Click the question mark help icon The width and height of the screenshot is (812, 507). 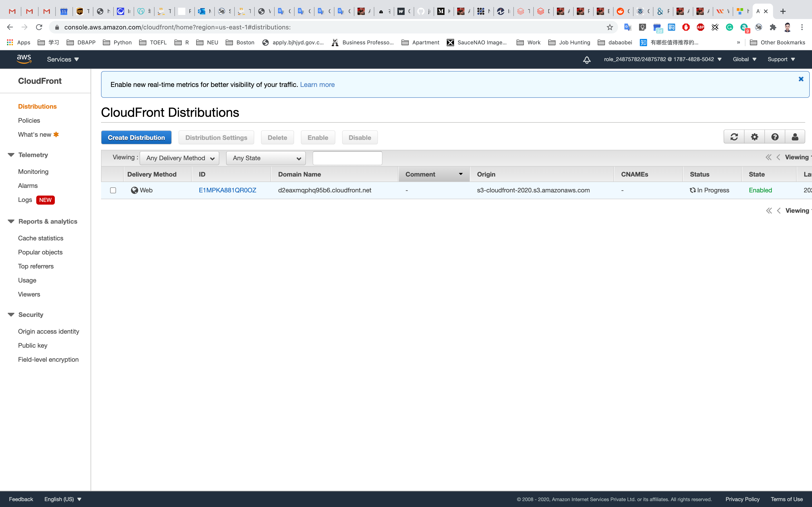point(775,137)
